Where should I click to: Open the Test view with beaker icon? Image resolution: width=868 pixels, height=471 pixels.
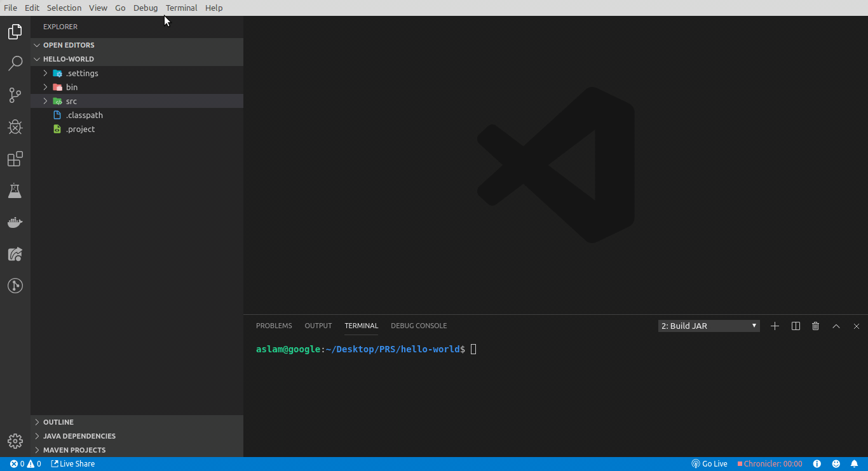pos(15,190)
